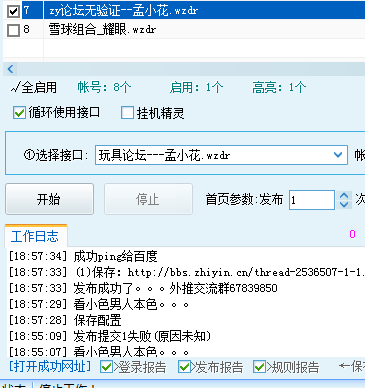Click the left scroll arrow of list
365x388 pixels.
coord(10,69)
